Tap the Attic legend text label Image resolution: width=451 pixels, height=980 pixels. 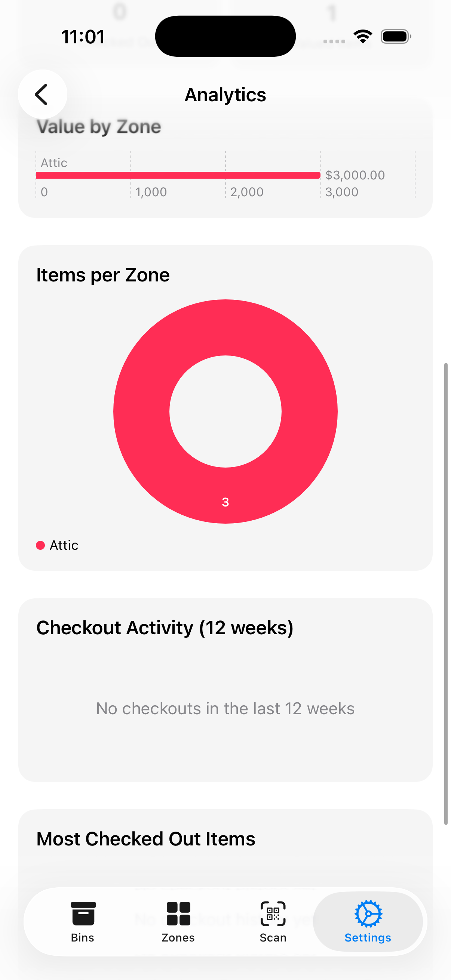point(64,545)
